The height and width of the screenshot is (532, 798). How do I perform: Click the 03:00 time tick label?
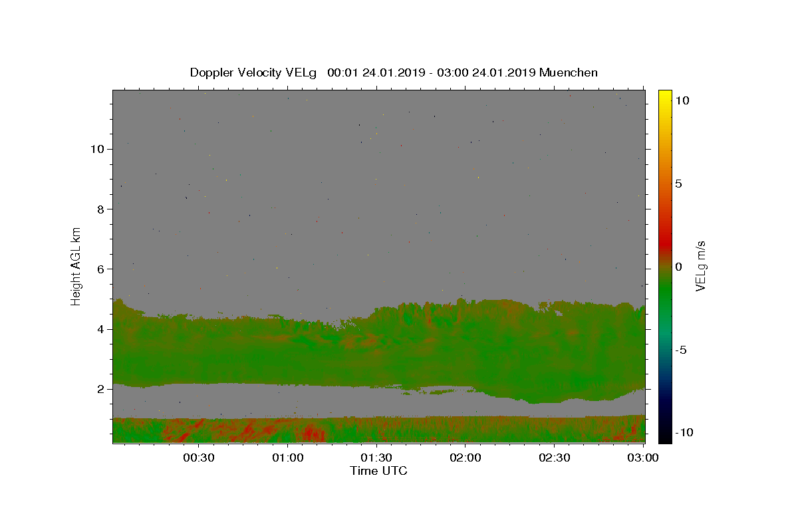pyautogui.click(x=643, y=458)
